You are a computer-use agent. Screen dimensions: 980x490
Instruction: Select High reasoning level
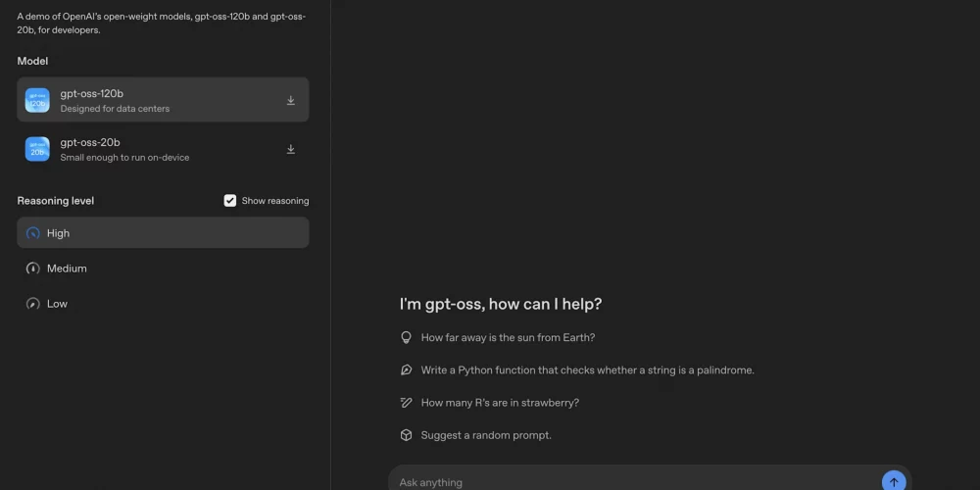pyautogui.click(x=163, y=232)
